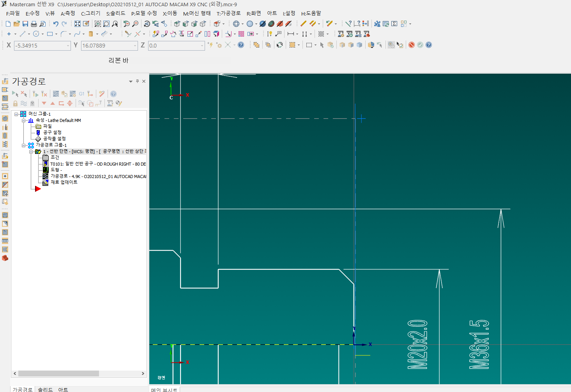Open the C:그리기 menu

coord(91,13)
